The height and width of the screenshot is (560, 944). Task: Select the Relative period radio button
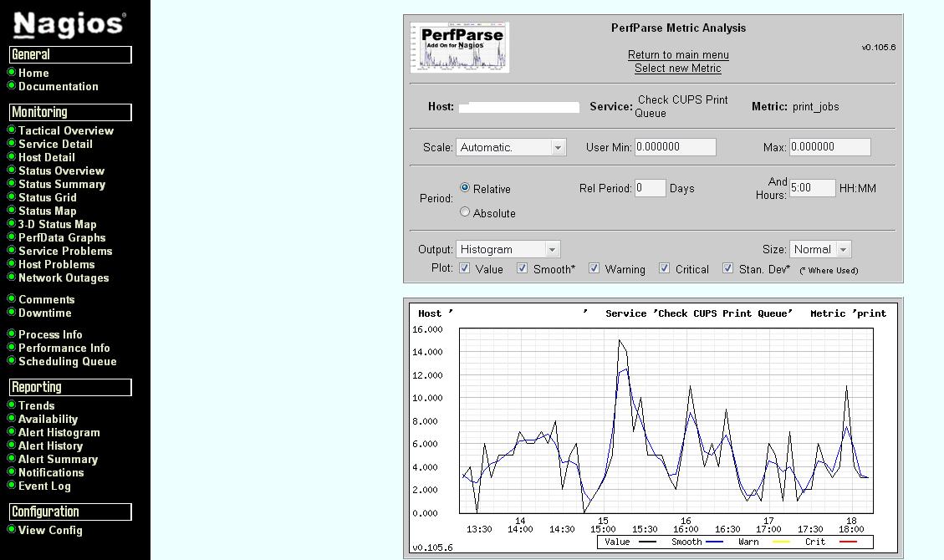click(465, 188)
